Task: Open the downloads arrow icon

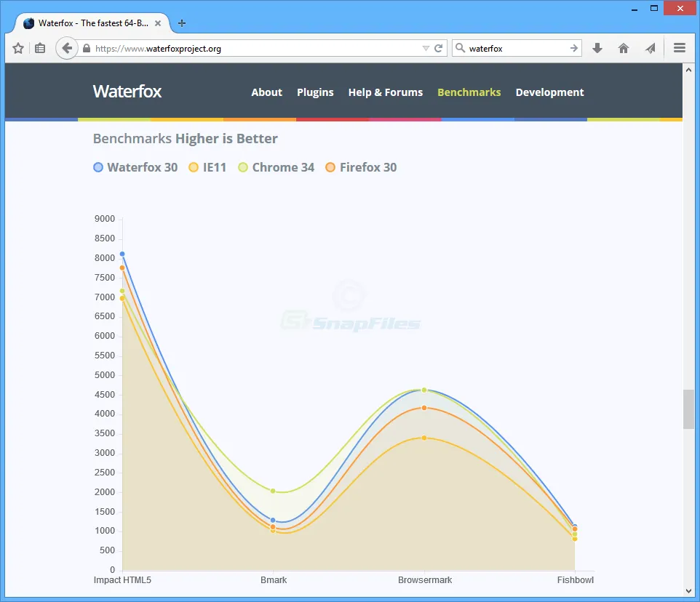Action: [597, 48]
